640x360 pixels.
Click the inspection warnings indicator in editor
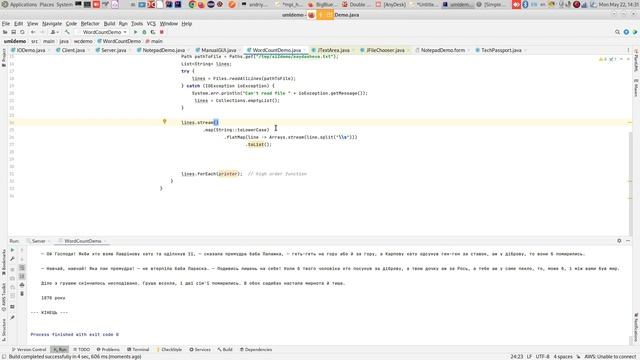606,60
